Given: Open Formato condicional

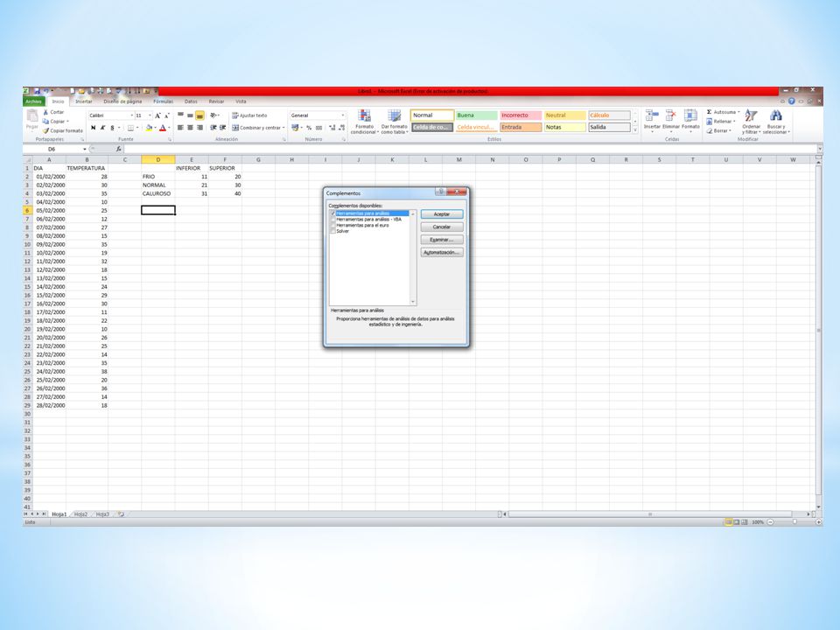Looking at the screenshot, I should (x=364, y=122).
